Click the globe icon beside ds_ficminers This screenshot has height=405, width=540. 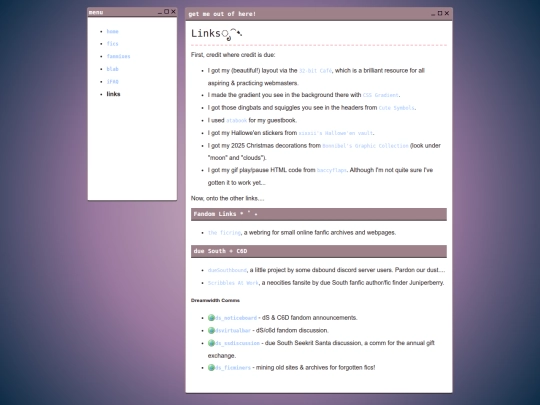(x=211, y=368)
